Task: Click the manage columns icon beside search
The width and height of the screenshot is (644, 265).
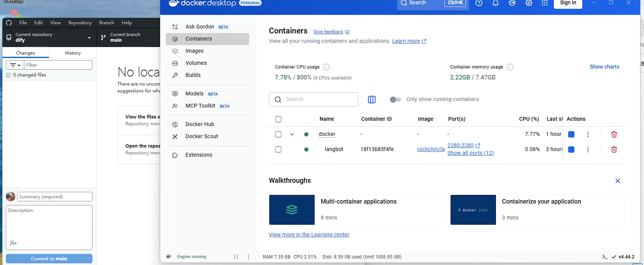Action: tap(371, 100)
